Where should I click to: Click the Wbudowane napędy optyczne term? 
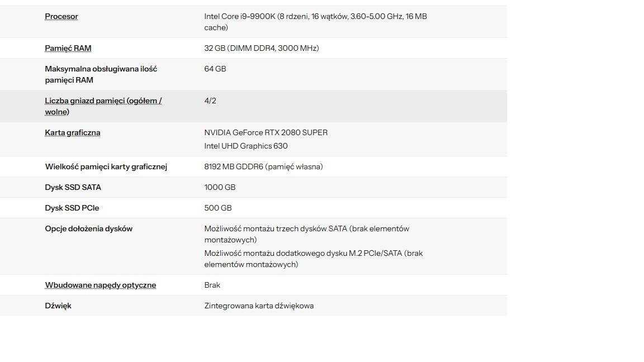pyautogui.click(x=101, y=285)
